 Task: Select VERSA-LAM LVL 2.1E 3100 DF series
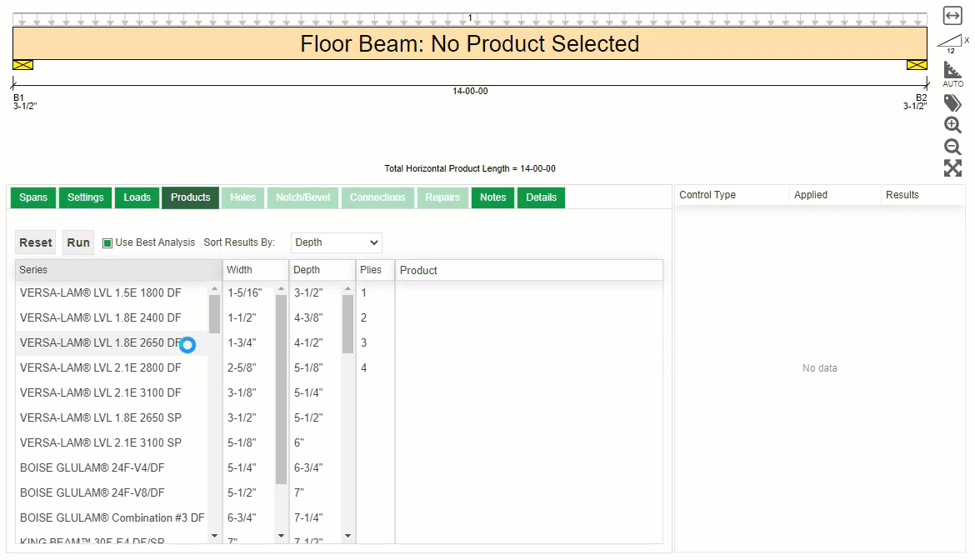[x=101, y=392]
